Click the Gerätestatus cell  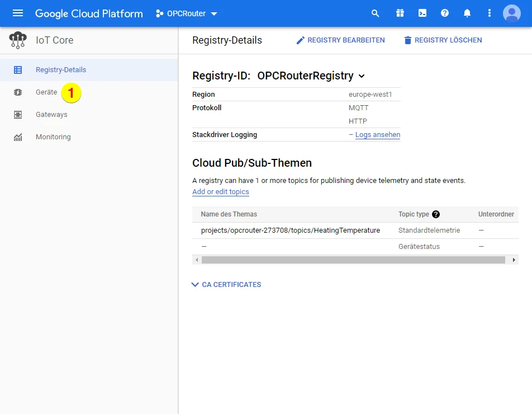[419, 247]
